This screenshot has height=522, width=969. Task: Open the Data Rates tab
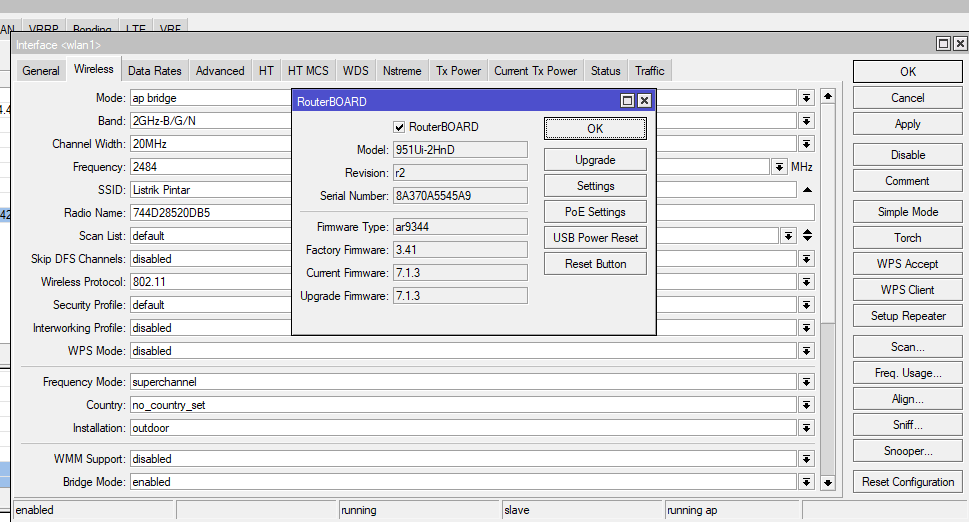(x=154, y=71)
